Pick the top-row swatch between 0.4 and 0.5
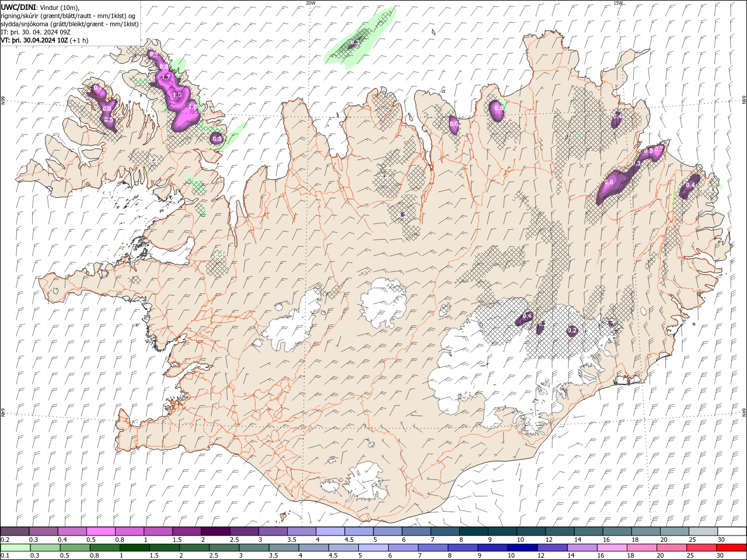 coord(72,531)
